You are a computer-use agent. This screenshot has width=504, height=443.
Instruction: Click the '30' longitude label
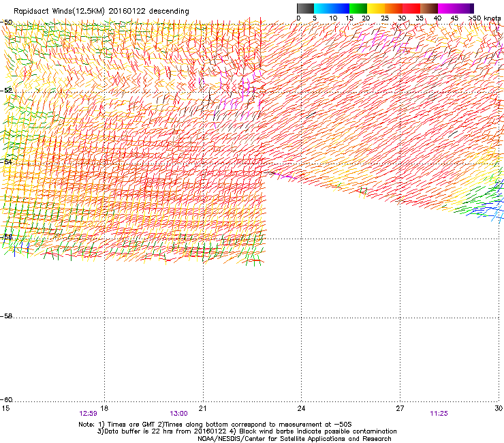(x=499, y=408)
